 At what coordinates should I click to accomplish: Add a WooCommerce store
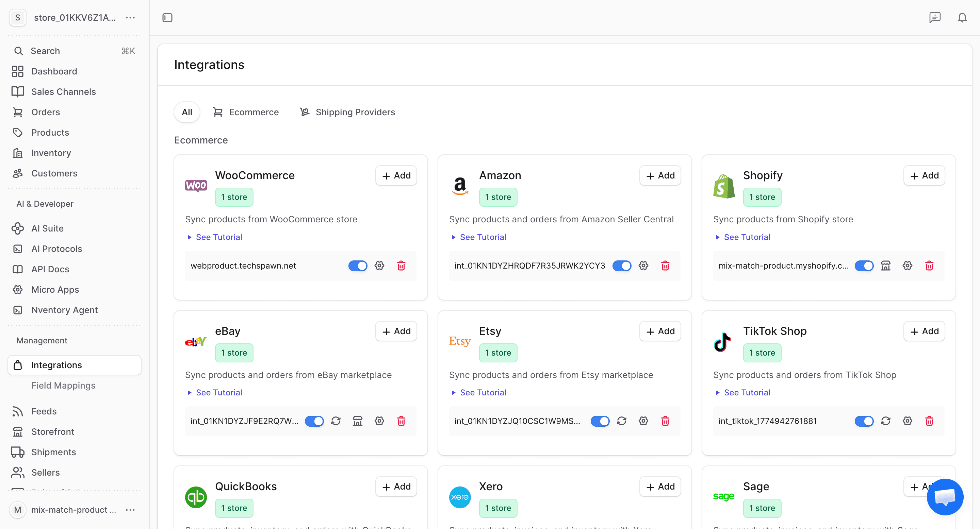(396, 175)
